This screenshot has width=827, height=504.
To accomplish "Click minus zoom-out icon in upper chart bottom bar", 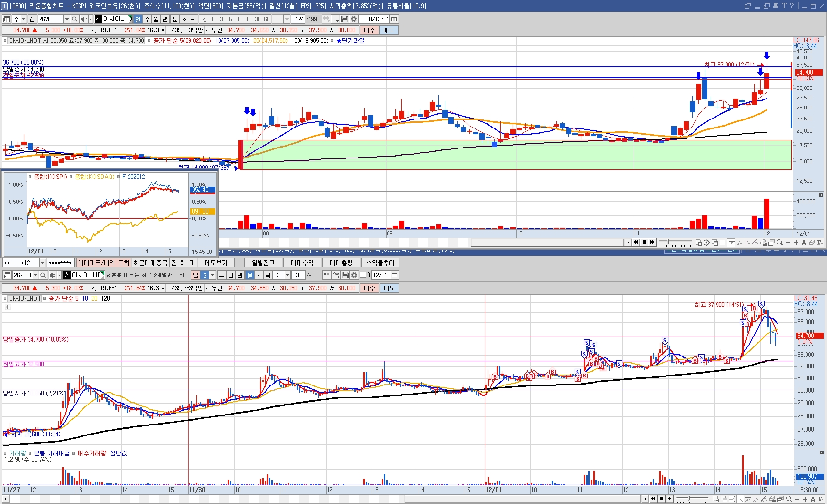I will click(x=787, y=243).
